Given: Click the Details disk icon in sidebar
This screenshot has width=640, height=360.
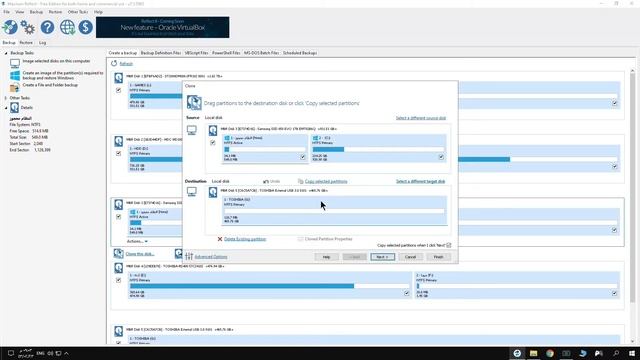Looking at the screenshot, I should (14, 107).
